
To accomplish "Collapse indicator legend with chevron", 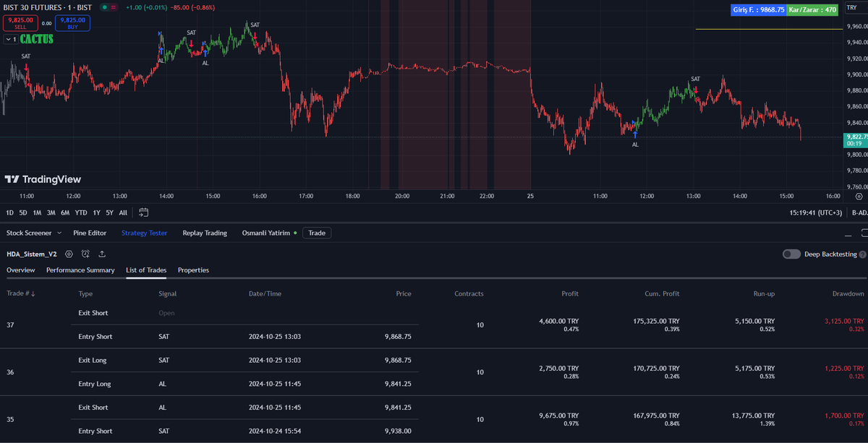I will click(10, 39).
